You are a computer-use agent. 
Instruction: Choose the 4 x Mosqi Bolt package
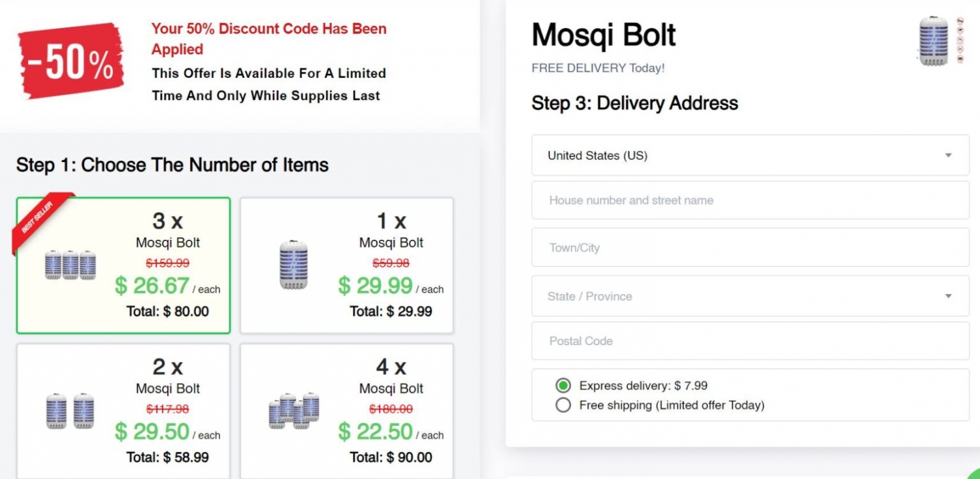[x=347, y=411]
